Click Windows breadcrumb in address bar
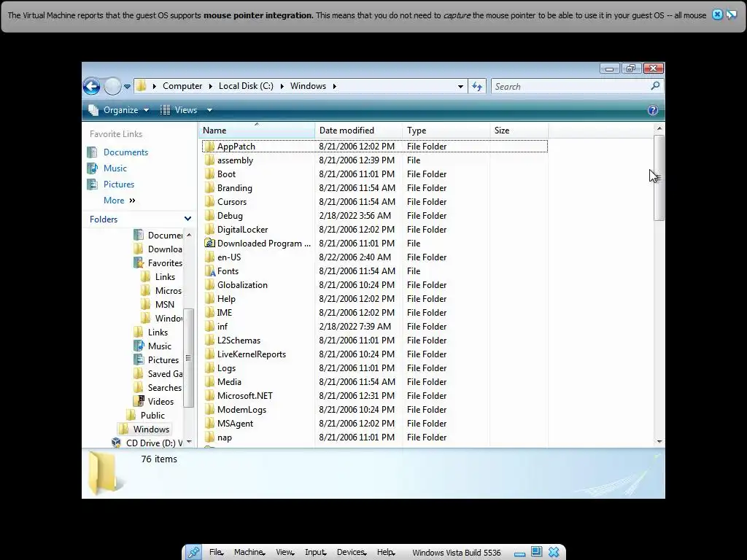The image size is (747, 560). [309, 86]
